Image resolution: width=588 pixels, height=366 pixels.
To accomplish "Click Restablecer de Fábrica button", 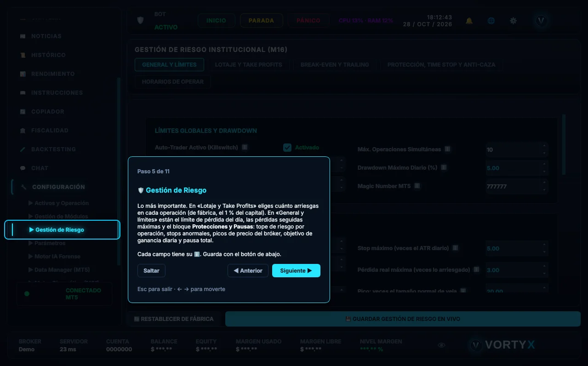I will point(174,319).
